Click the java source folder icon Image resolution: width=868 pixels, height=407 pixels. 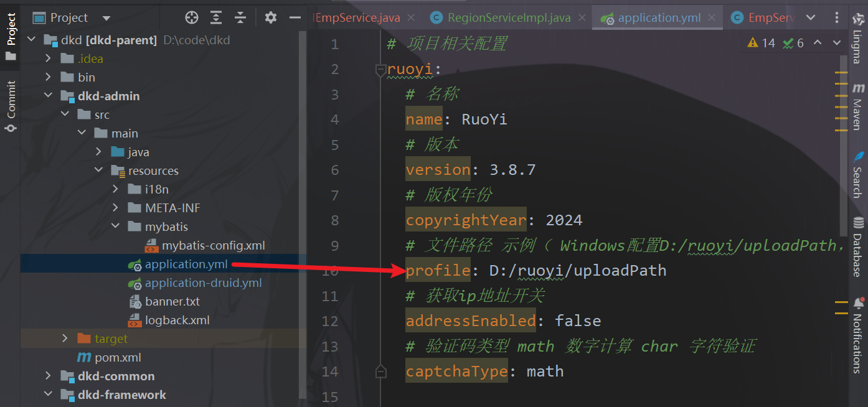(118, 152)
